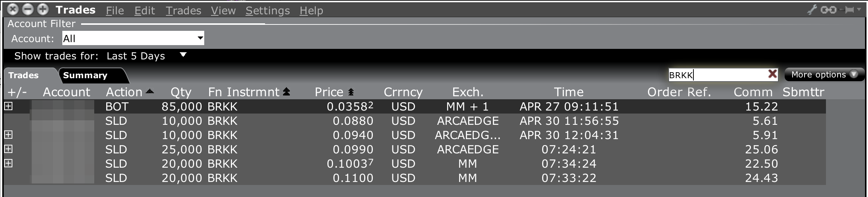
Task: Open the wrench configuration icon
Action: 812,10
